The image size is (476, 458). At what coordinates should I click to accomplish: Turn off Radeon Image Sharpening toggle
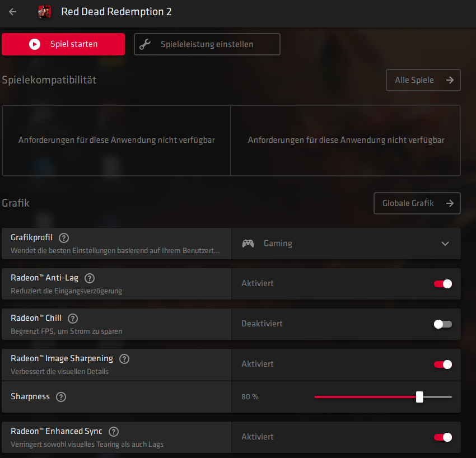pyautogui.click(x=443, y=364)
